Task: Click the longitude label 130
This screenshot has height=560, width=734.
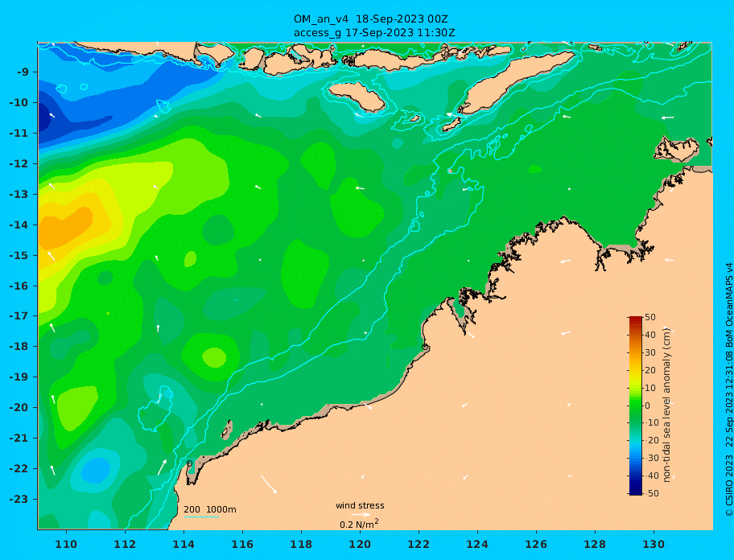Action: click(x=654, y=545)
